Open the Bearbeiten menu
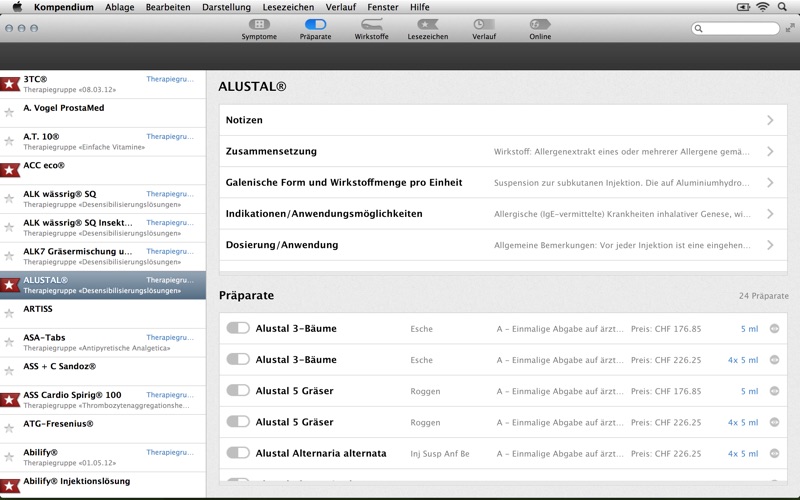 [168, 7]
